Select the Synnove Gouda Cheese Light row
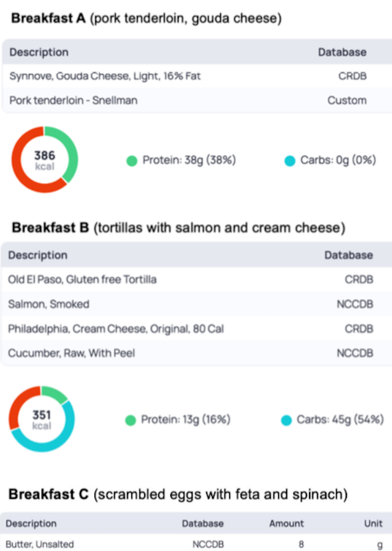 pos(197,76)
